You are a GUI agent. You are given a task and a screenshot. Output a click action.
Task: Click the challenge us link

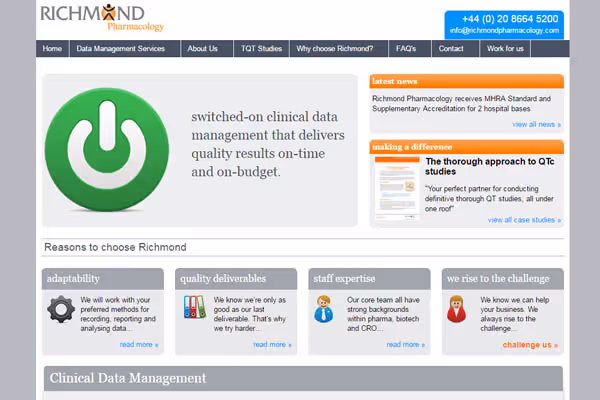point(530,345)
